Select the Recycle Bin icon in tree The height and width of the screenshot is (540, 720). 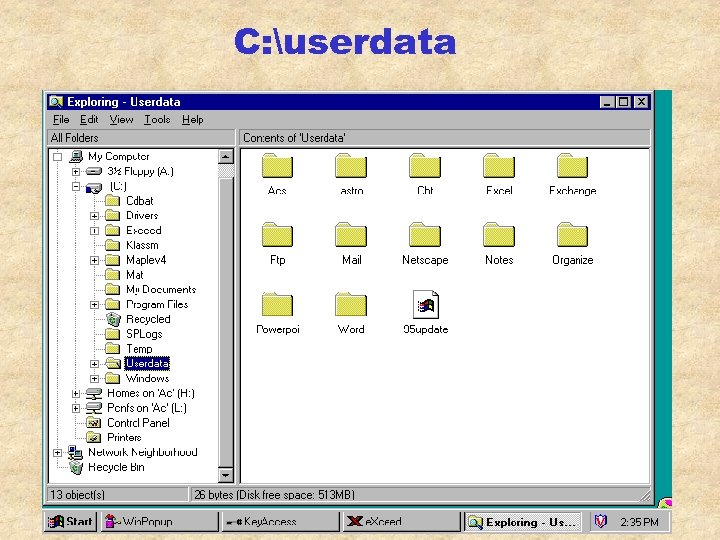76,467
